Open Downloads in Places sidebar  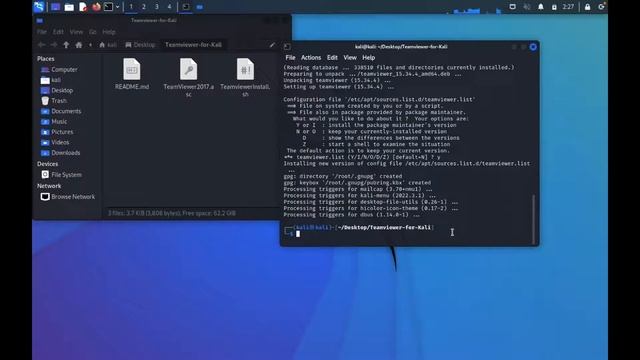(60, 153)
